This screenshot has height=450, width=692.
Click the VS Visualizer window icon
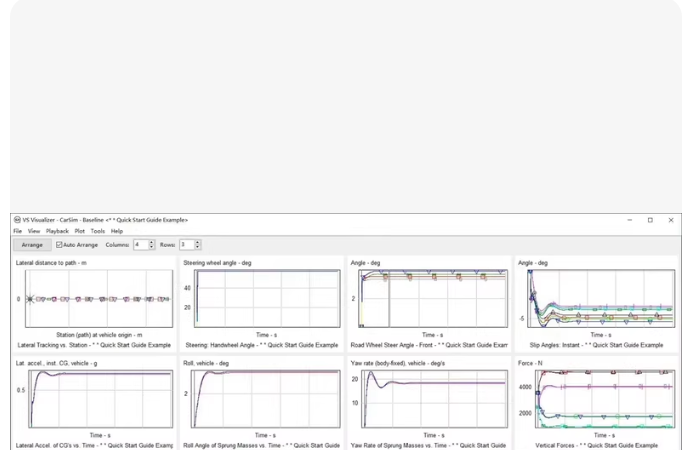coord(17,220)
